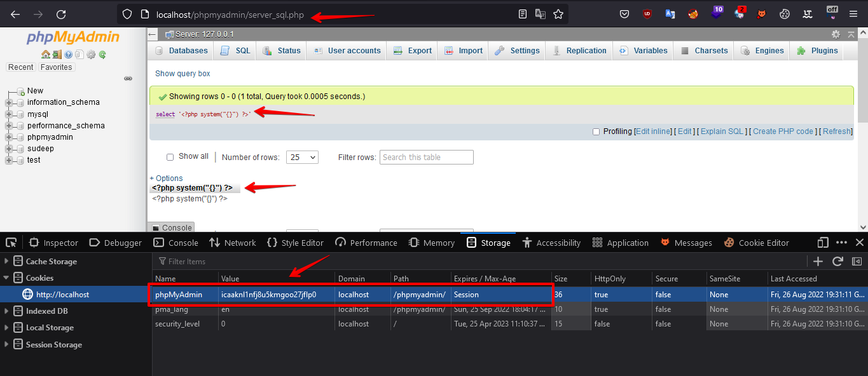Add a new storage item with the plus icon
The width and height of the screenshot is (868, 376).
pos(818,260)
